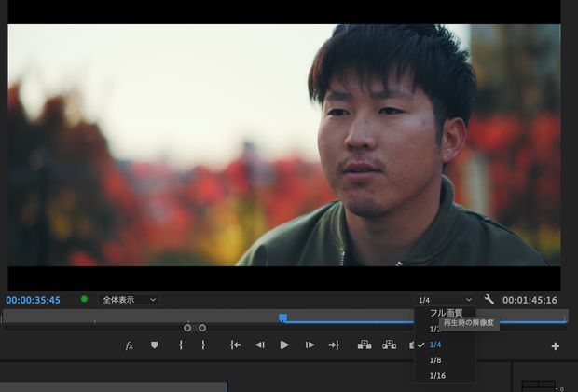Add a marker with the marker icon
Viewport: 578px width, 392px height.
(x=154, y=345)
